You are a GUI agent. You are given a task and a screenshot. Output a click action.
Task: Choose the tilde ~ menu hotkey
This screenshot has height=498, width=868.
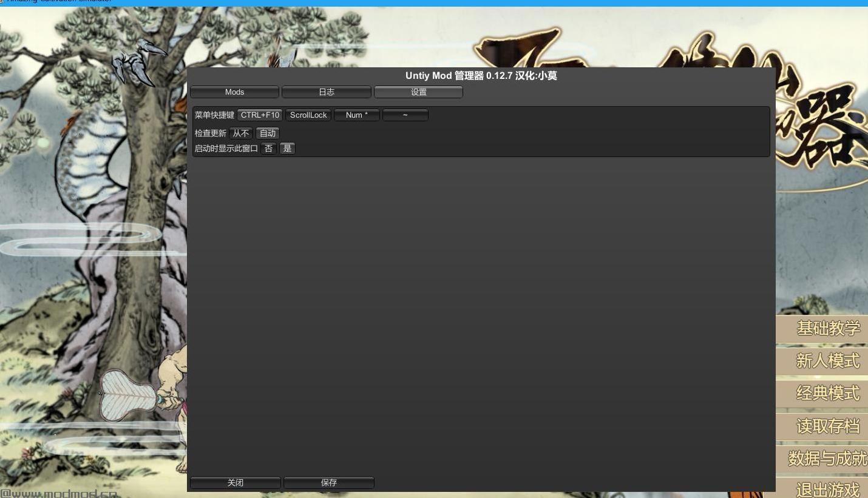tap(405, 115)
